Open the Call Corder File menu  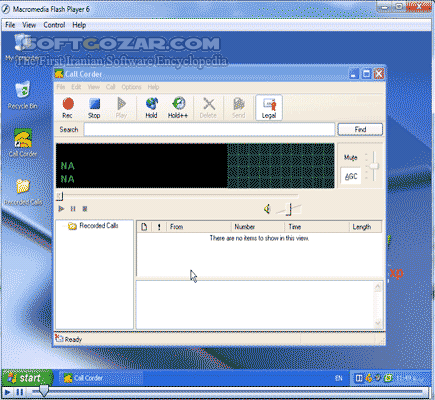60,87
